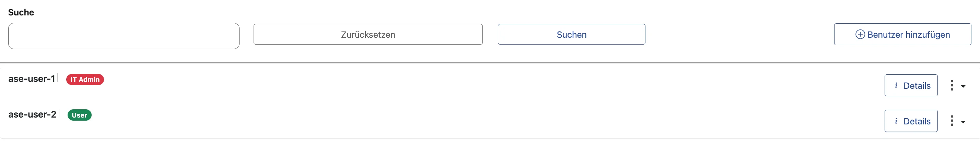Expand the dropdown caret for ase-user-1
This screenshot has height=146, width=980.
coord(963,86)
